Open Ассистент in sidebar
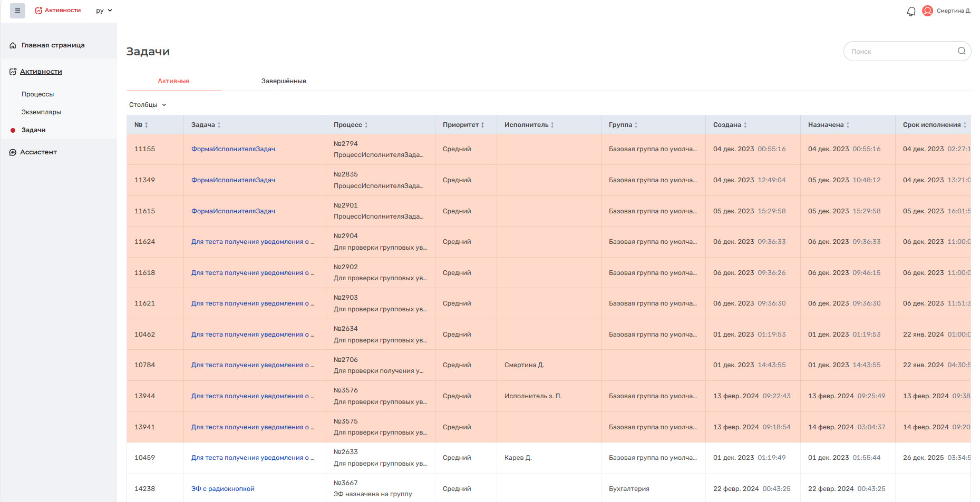The image size is (980, 502). point(38,152)
